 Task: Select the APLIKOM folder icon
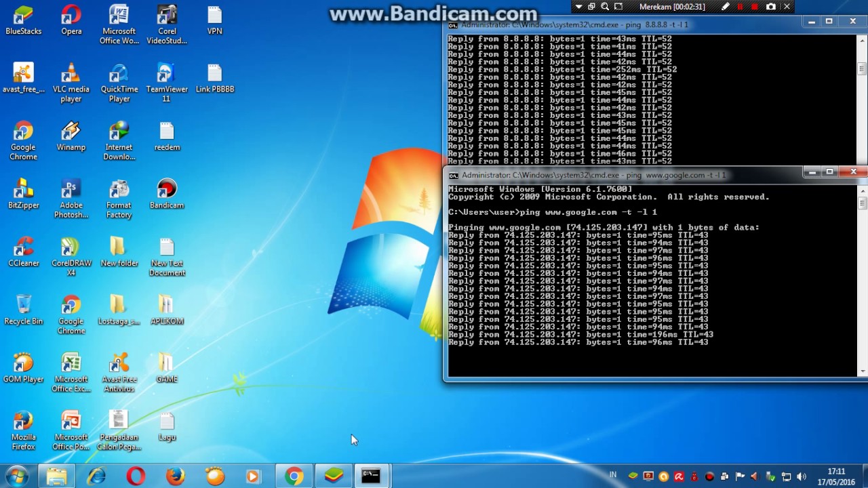[167, 310]
